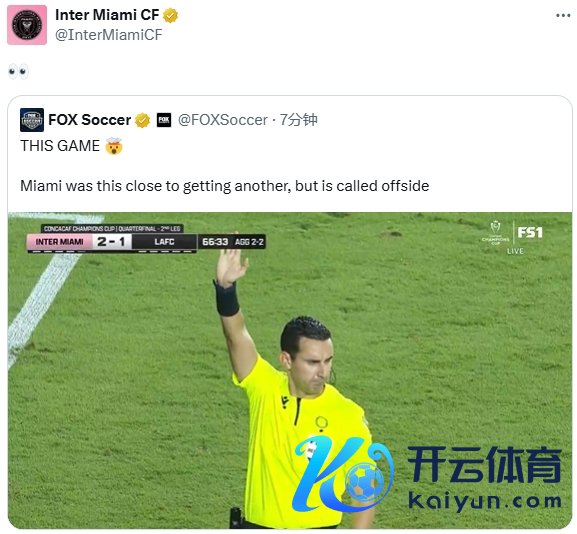This screenshot has height=534, width=577.
Task: Open the @FOXSoccer handle link
Action: (x=223, y=120)
